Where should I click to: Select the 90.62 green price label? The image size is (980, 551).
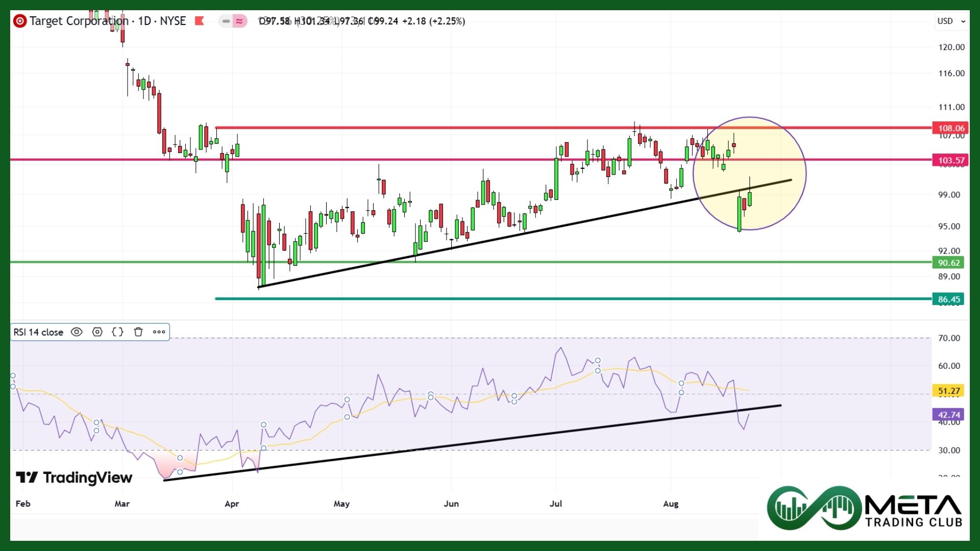949,263
